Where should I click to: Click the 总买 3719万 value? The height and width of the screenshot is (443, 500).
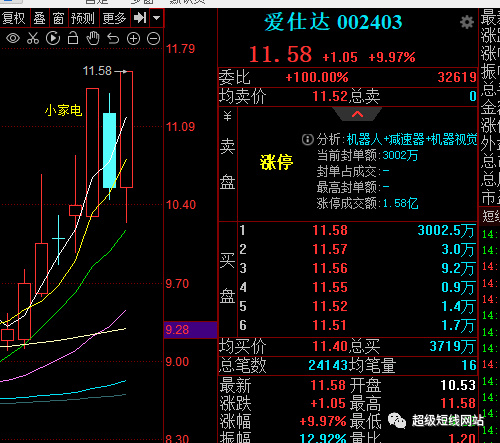(452, 347)
